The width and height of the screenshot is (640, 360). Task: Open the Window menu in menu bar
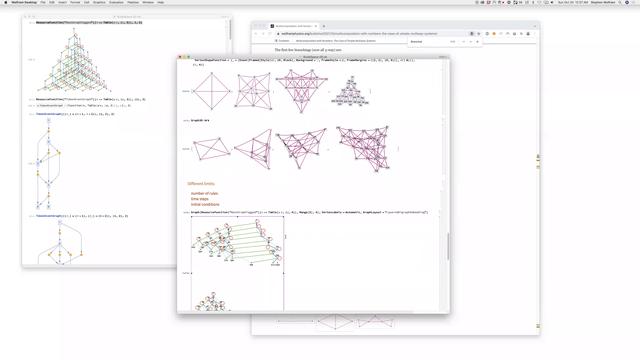point(148,2)
